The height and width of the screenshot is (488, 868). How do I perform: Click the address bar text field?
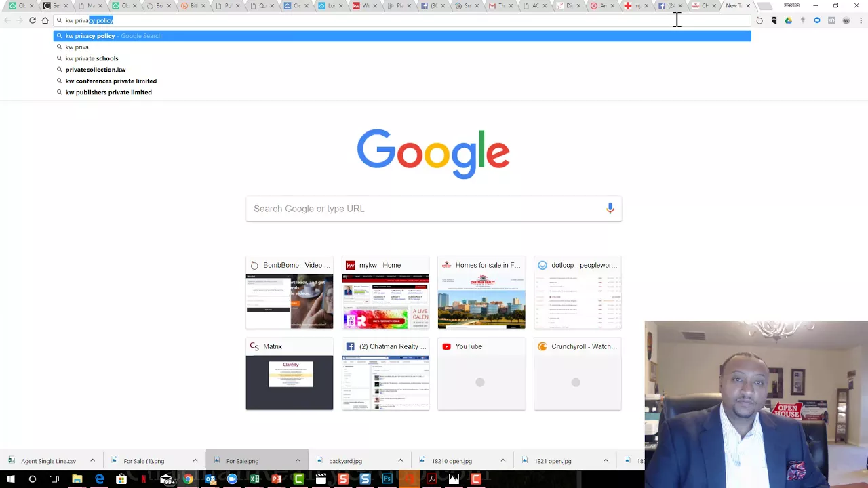pyautogui.click(x=402, y=20)
